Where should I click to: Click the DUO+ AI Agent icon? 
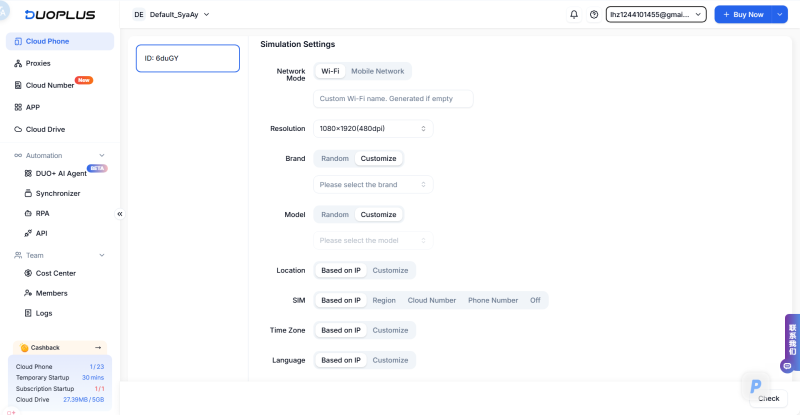(28, 174)
